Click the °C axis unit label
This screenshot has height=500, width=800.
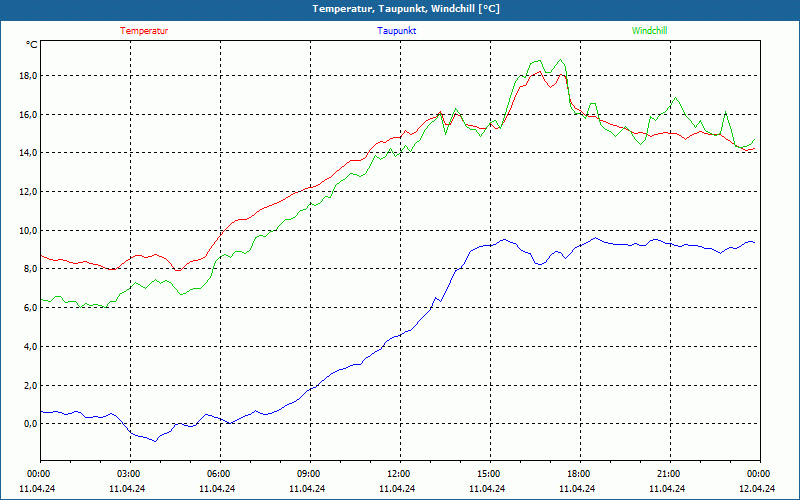pyautogui.click(x=32, y=45)
